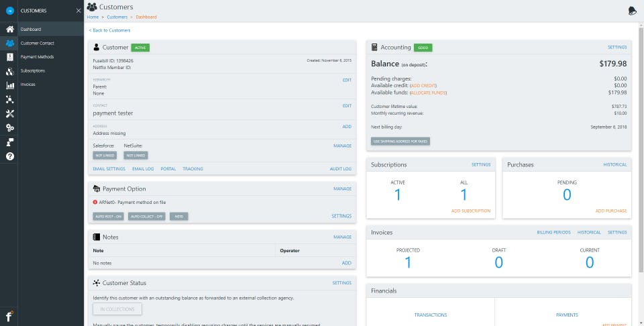Screen dimensions: 644x326
Task: Open HISTORICAL in the Purchases panel
Action: 615,164
